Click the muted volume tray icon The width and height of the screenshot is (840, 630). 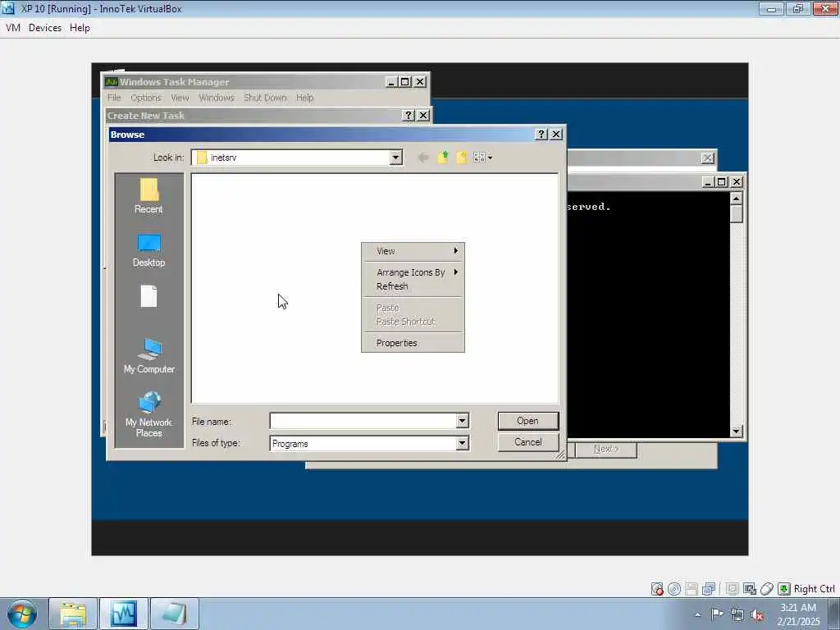pyautogui.click(x=757, y=614)
